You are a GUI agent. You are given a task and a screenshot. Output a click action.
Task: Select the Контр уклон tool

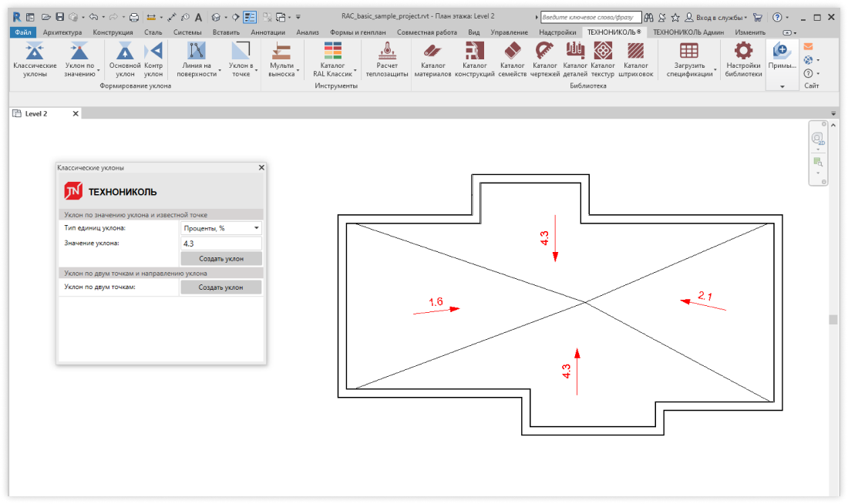(154, 59)
